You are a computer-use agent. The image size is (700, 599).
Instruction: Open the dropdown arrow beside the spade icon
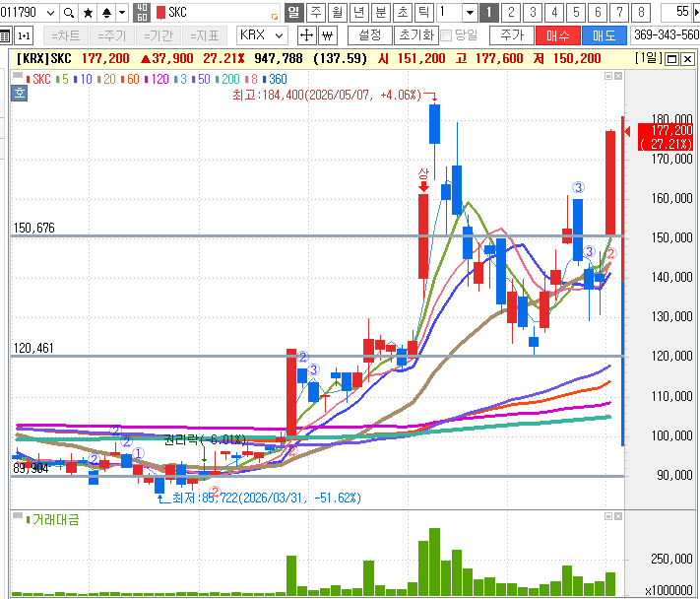pyautogui.click(x=122, y=13)
